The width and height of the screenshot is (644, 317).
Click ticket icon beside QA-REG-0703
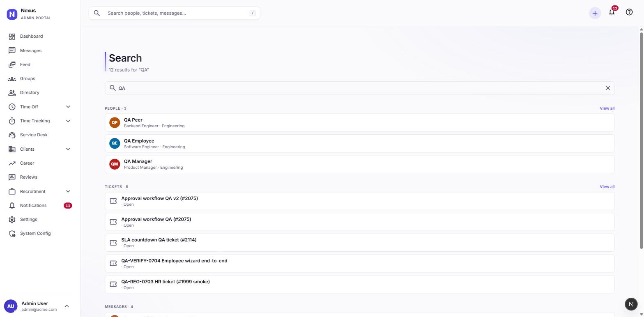pyautogui.click(x=113, y=284)
